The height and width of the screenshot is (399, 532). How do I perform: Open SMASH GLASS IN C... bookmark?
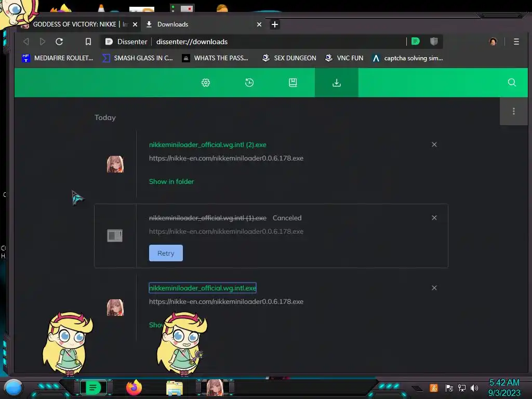coord(137,58)
